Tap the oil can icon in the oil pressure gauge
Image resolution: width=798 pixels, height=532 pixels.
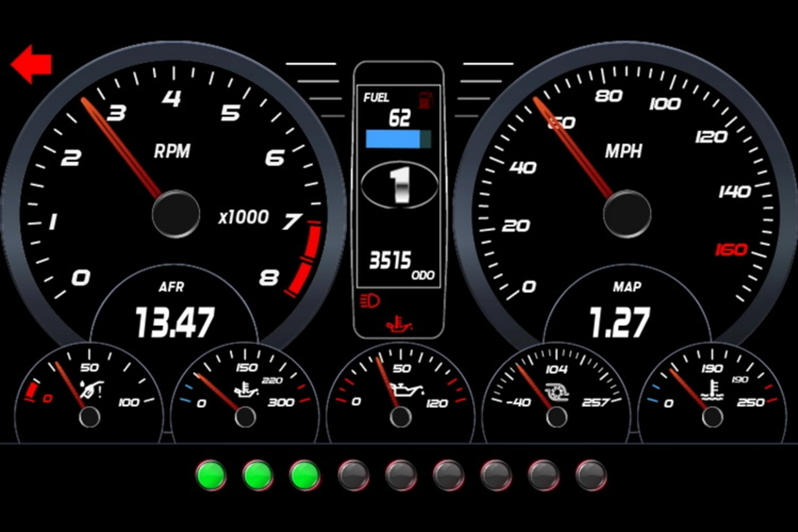[x=404, y=390]
